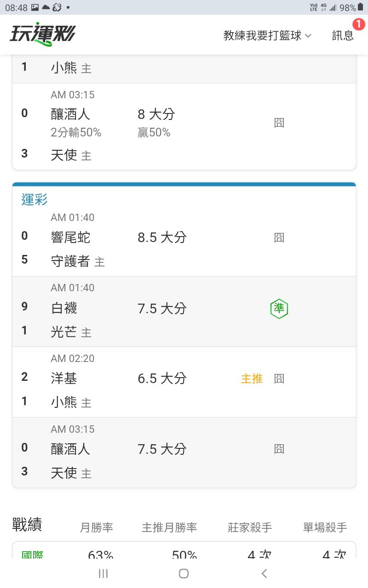368x588 pixels.
Task: Open the 白襪 vs 光芒 game row
Action: 184,311
